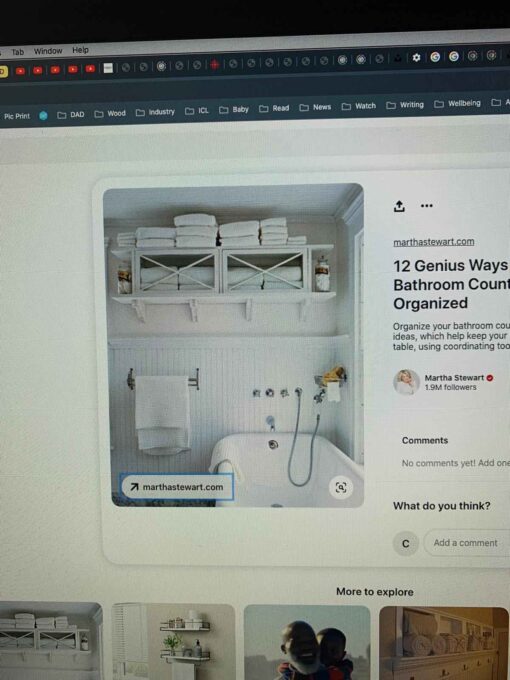Open the three-dots more options menu
The width and height of the screenshot is (510, 680).
(426, 206)
